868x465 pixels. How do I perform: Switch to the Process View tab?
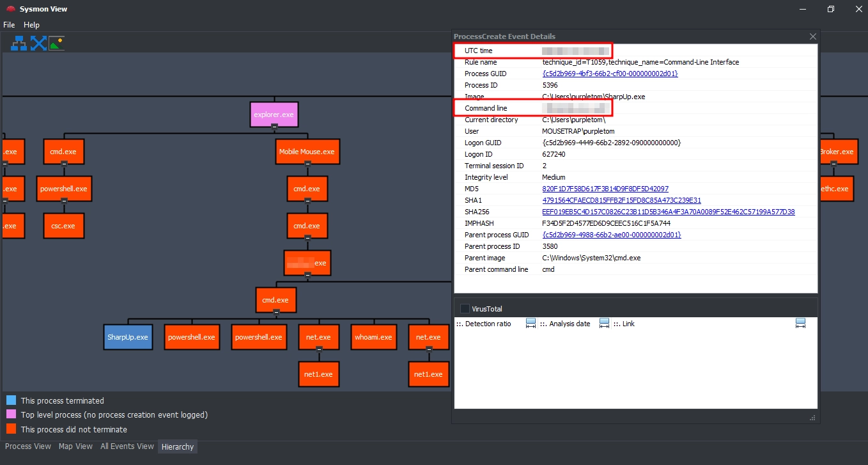(28, 446)
